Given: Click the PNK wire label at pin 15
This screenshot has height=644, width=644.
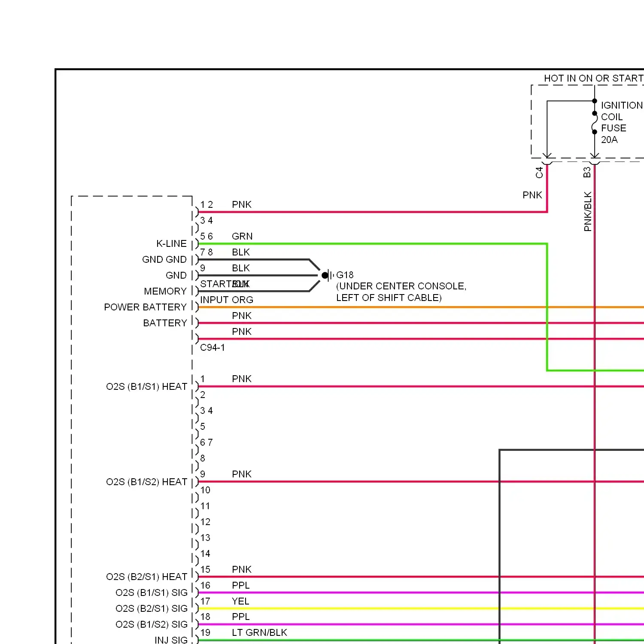Looking at the screenshot, I should click(242, 569).
